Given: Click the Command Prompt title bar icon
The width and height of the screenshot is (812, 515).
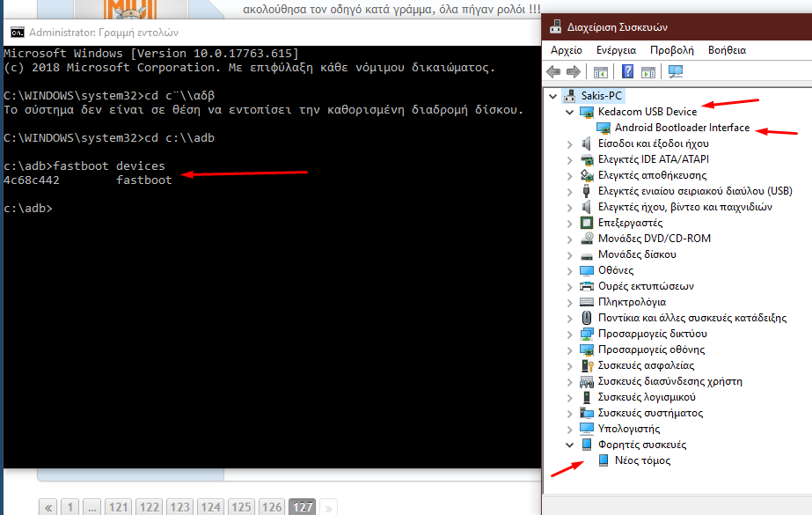Looking at the screenshot, I should [17, 33].
